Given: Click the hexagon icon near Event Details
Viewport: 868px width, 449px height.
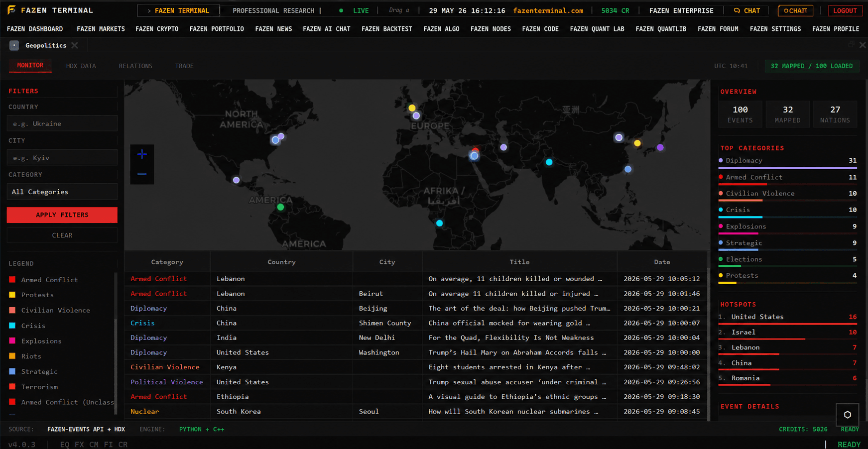Looking at the screenshot, I should [847, 415].
